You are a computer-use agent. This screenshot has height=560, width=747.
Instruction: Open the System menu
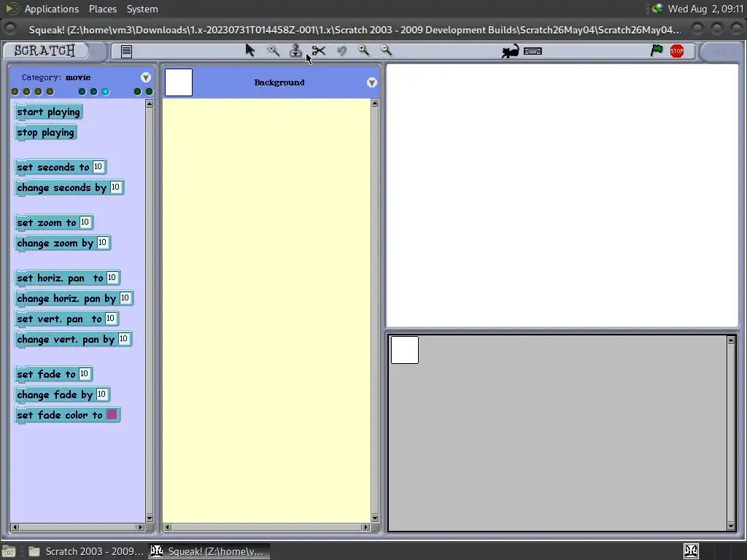[142, 9]
